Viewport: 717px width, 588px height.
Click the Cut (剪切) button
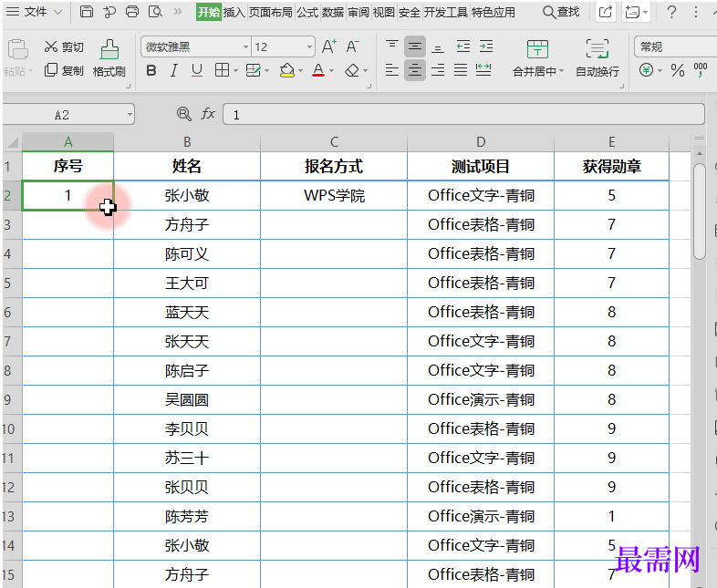pos(64,46)
